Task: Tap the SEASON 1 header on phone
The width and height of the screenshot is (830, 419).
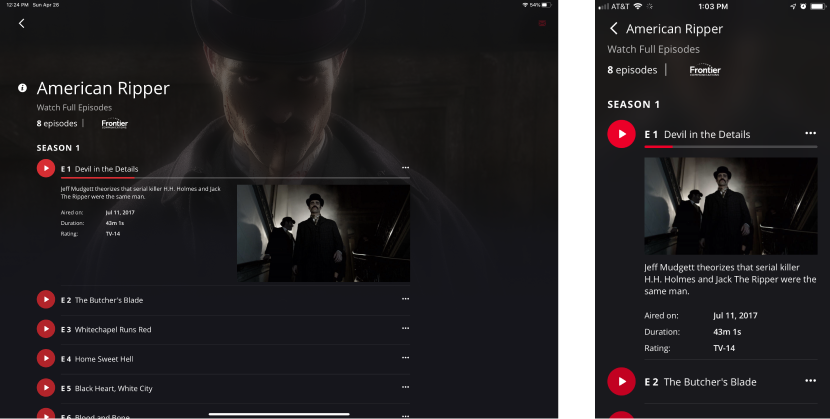Action: pyautogui.click(x=634, y=105)
